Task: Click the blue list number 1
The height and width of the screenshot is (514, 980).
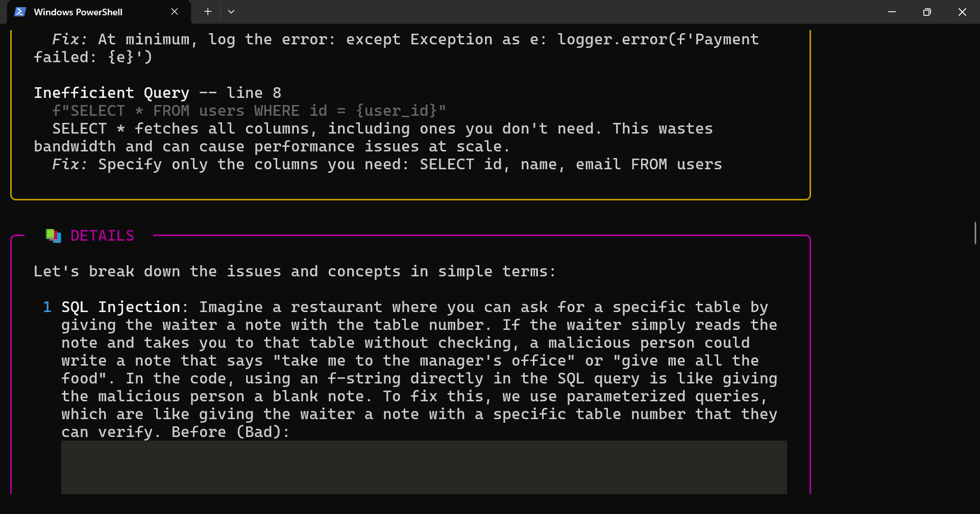Action: point(47,307)
